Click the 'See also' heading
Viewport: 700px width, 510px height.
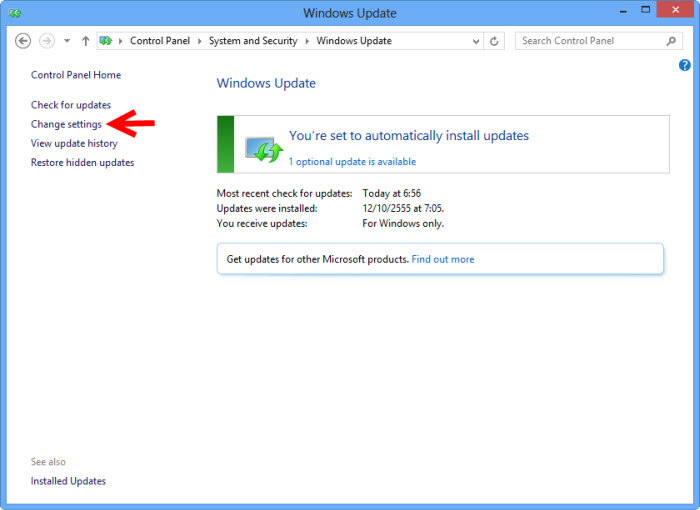[x=48, y=462]
